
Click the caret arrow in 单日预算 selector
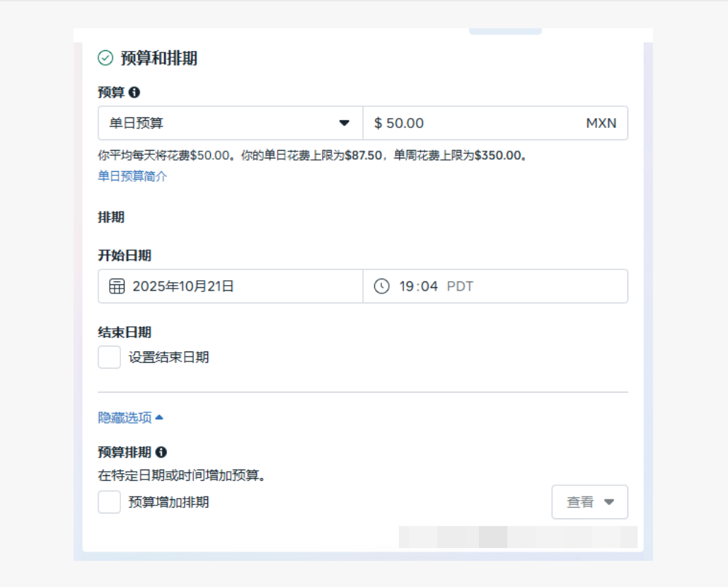(x=345, y=123)
